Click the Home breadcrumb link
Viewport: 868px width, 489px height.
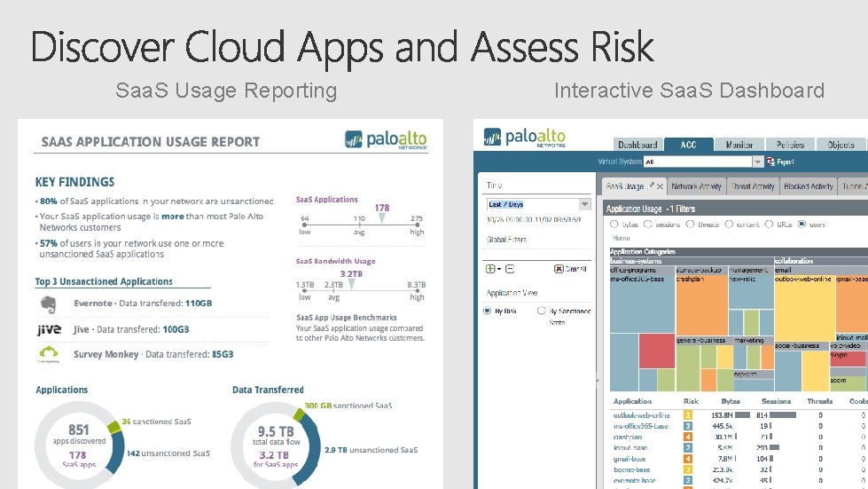point(622,238)
